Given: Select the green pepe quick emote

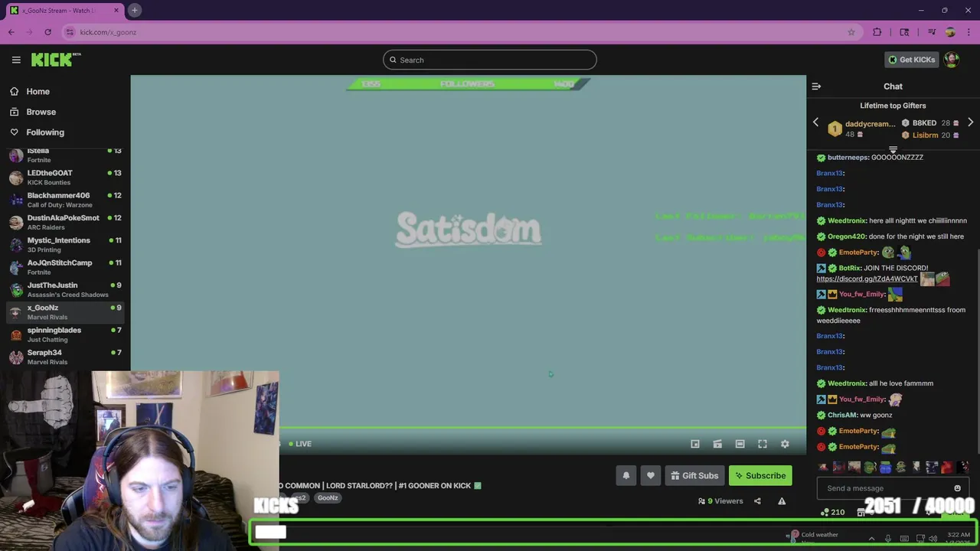Looking at the screenshot, I should tap(870, 467).
